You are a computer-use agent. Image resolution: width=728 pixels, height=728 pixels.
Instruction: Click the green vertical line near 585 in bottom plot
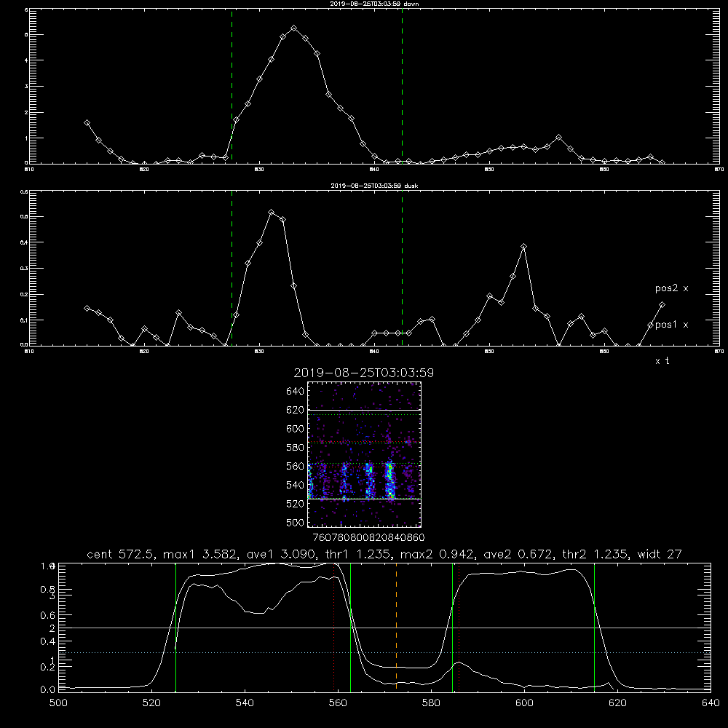(452, 627)
